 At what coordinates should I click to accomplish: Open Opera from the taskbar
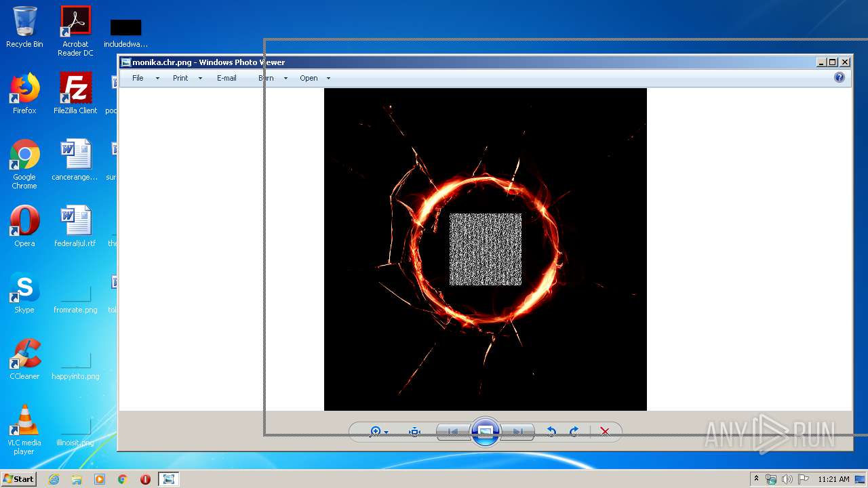145,479
